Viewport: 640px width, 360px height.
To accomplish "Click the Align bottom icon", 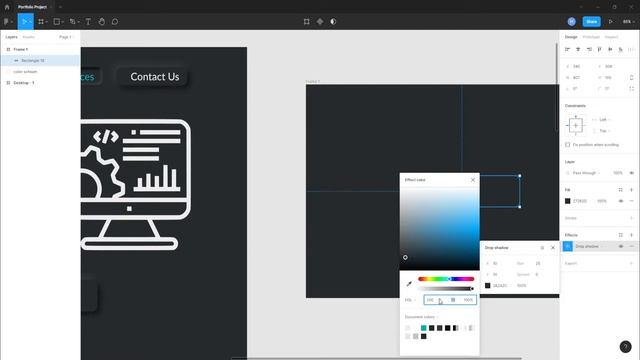I will coord(620,49).
